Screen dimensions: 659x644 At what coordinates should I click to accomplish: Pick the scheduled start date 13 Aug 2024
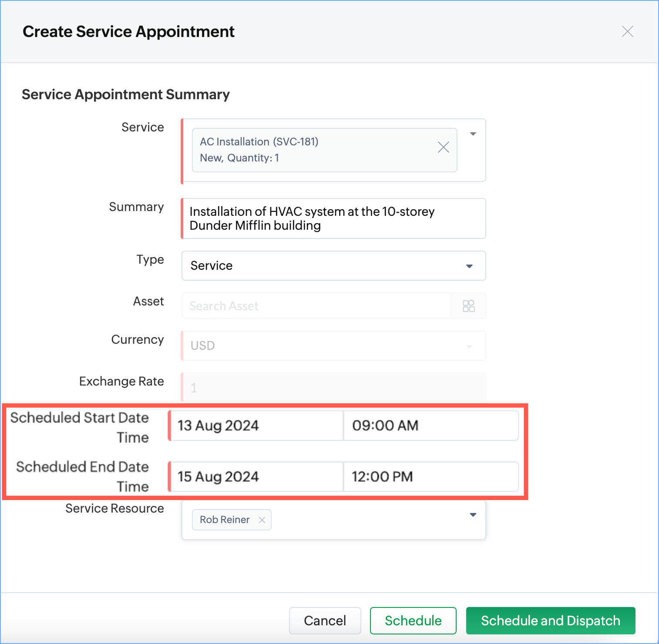256,426
